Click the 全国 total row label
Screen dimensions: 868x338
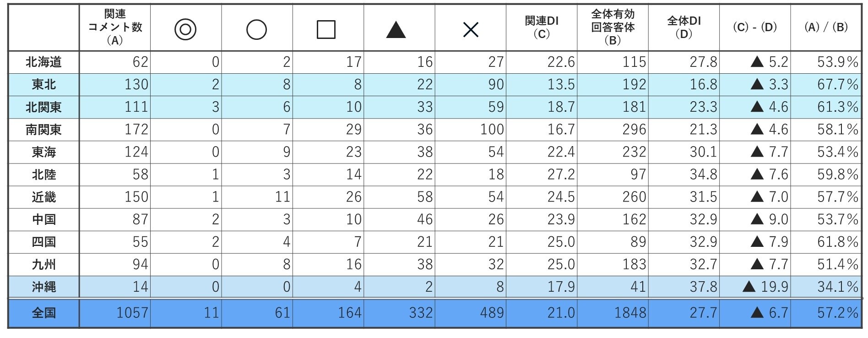tap(44, 313)
